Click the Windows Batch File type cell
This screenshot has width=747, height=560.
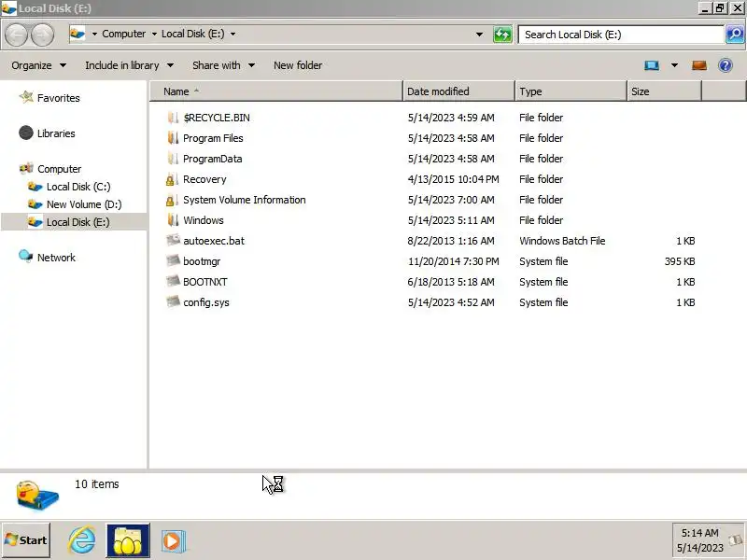tap(562, 241)
